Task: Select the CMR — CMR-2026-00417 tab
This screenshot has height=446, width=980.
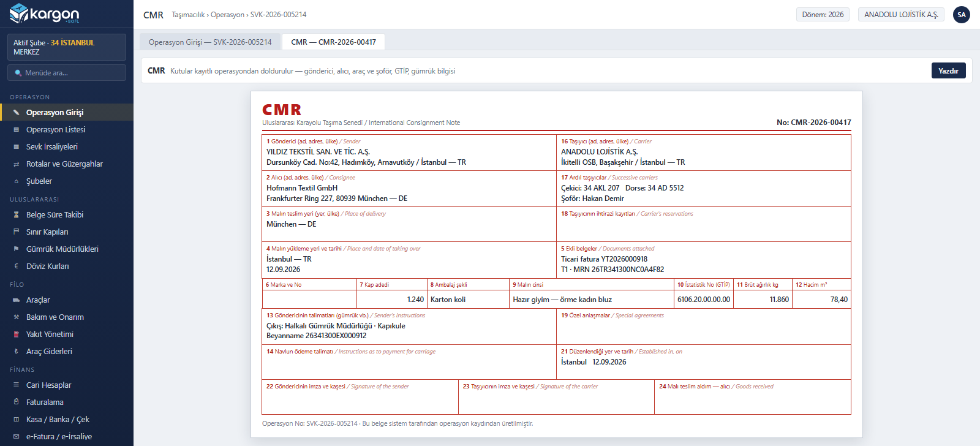Action: click(x=334, y=42)
